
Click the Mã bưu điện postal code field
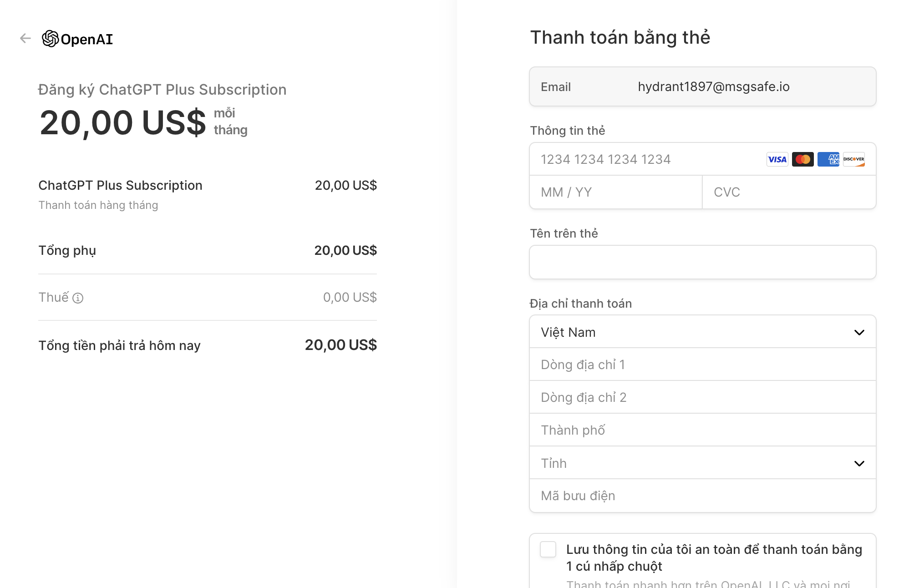tap(702, 496)
